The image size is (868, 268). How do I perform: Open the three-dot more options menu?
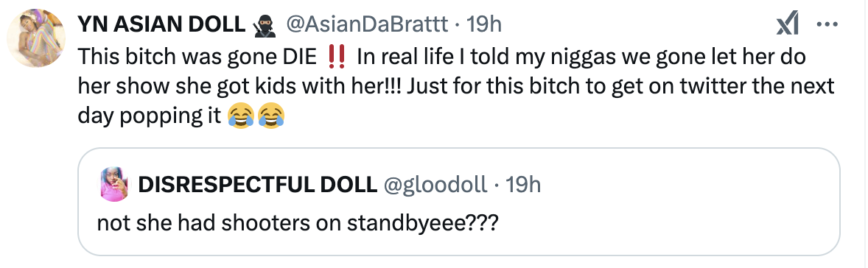(x=828, y=25)
